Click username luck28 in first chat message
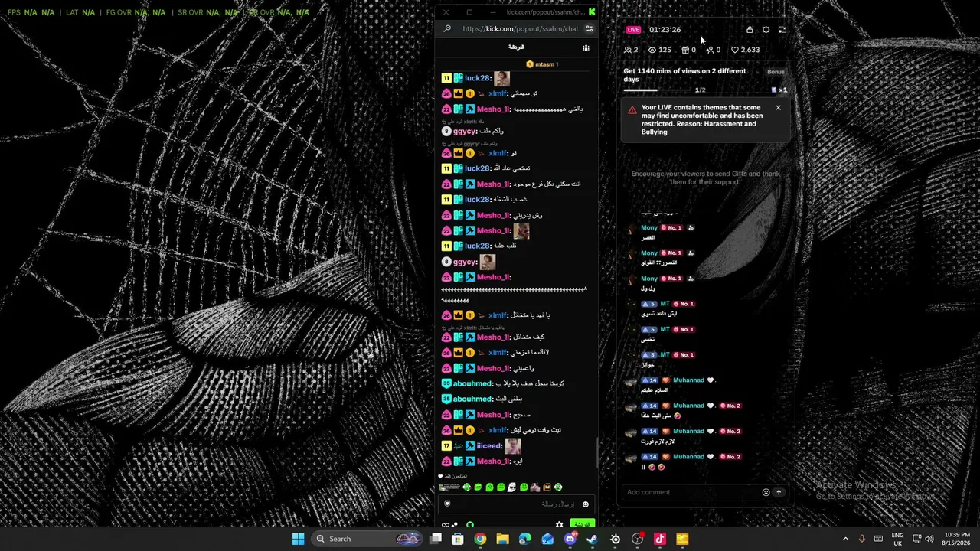The image size is (980, 551). 478,78
